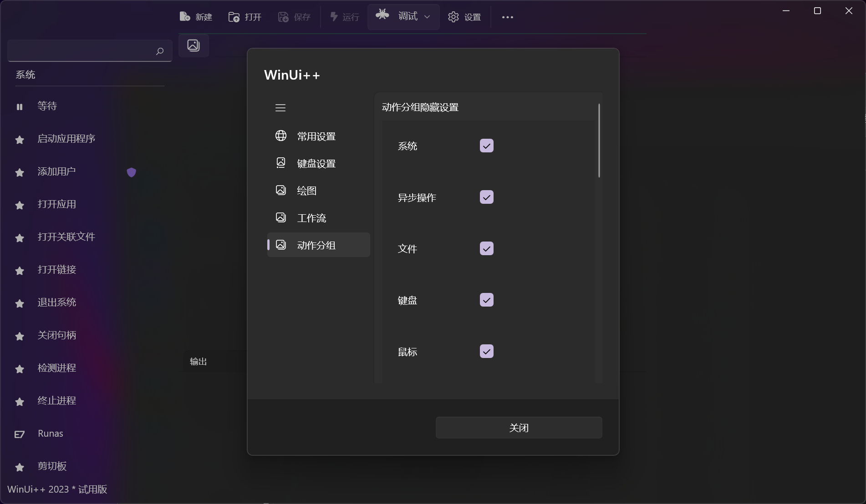Uncheck the 系统 group checkbox
The height and width of the screenshot is (504, 866).
(x=486, y=146)
